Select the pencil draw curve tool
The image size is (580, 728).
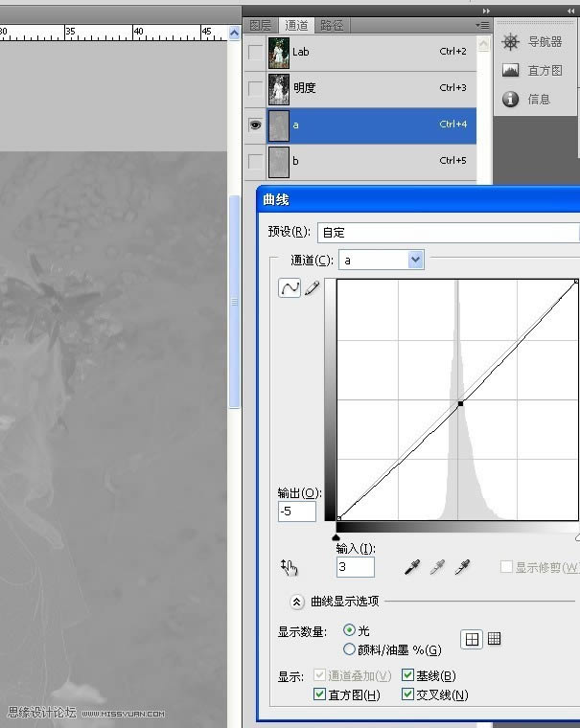[312, 287]
